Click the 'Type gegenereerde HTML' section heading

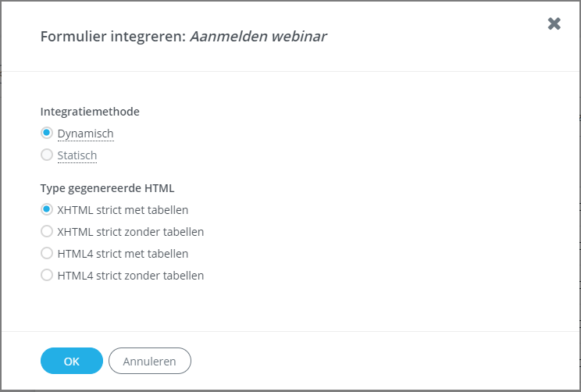pos(108,188)
